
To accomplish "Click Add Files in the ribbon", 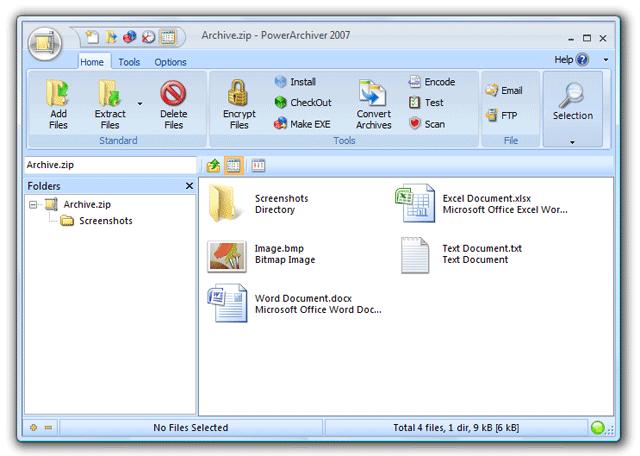I will [58, 105].
